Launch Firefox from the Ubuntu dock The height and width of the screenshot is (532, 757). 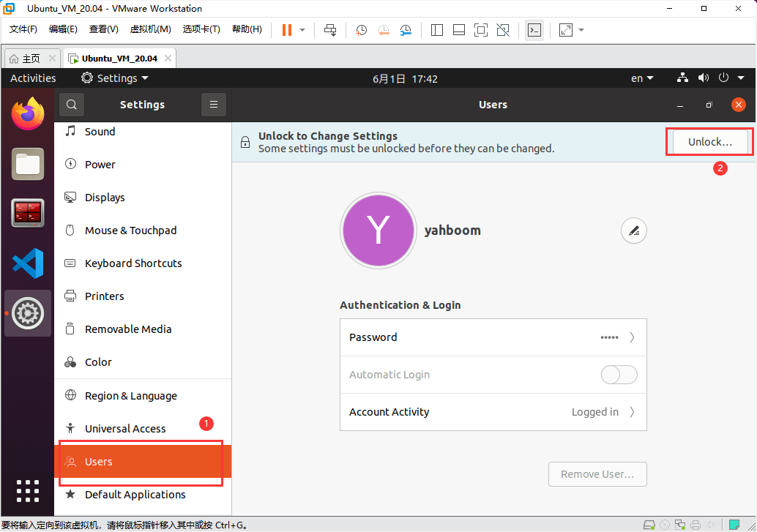point(28,113)
